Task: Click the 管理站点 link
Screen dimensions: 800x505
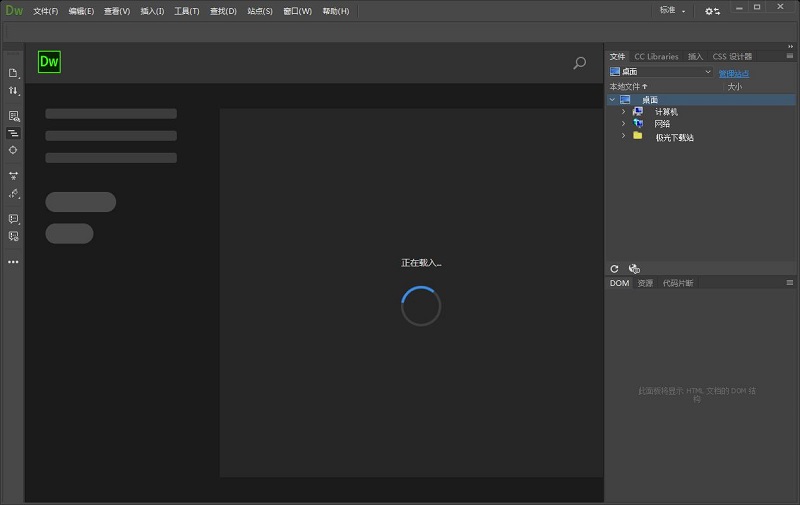Action: point(733,73)
